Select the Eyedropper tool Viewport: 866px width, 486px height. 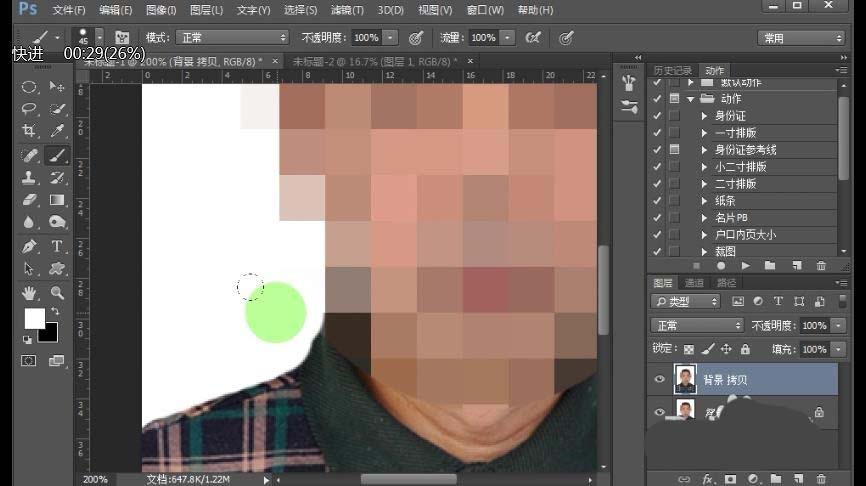click(x=56, y=131)
